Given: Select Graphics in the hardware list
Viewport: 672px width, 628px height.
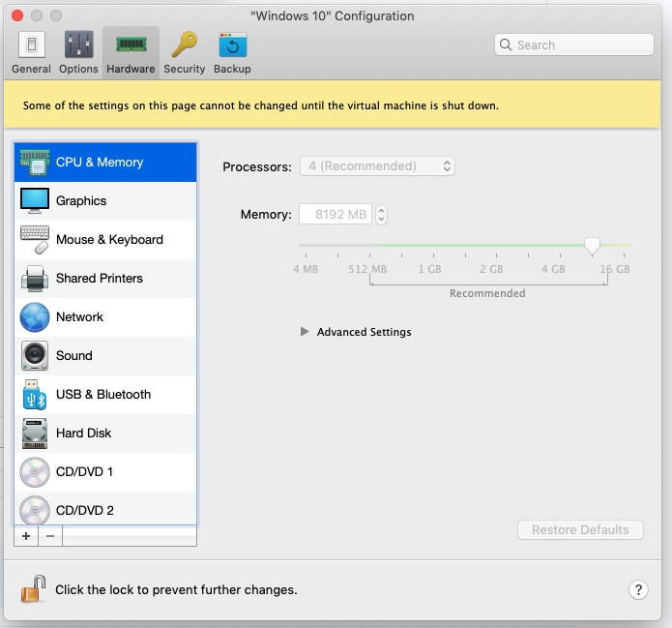Looking at the screenshot, I should click(105, 201).
